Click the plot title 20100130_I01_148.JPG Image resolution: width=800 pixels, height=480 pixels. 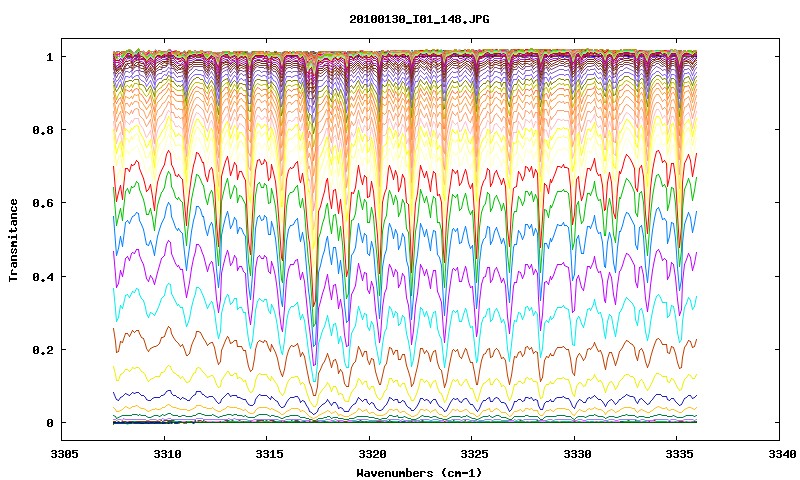pyautogui.click(x=419, y=19)
